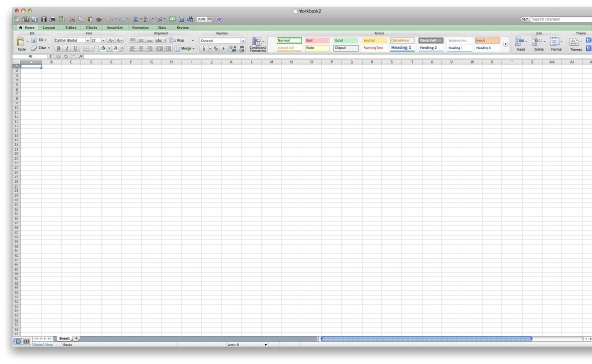Switch to the SmartArt ribbon tab

click(x=115, y=28)
